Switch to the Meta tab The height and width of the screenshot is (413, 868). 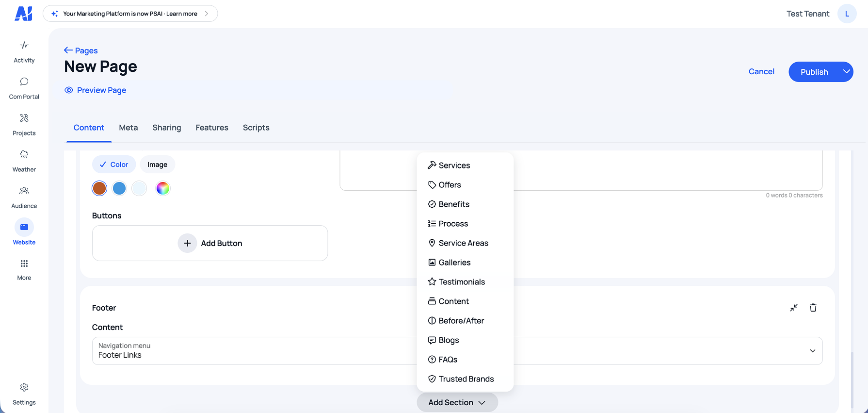pos(129,128)
